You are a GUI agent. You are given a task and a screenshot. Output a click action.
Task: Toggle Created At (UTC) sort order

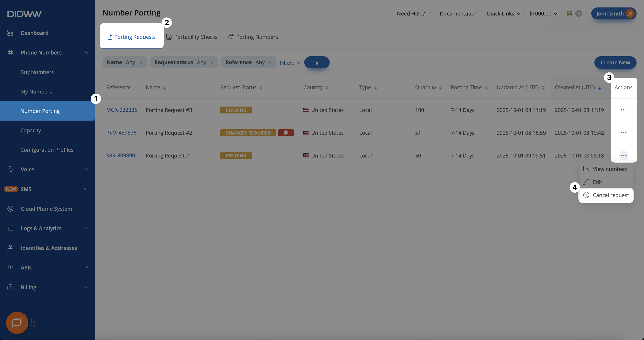point(599,88)
